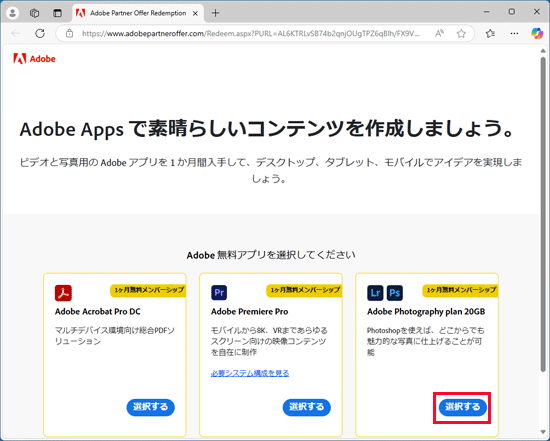Click the Adobe Acrobat Pro DC title

tap(98, 312)
